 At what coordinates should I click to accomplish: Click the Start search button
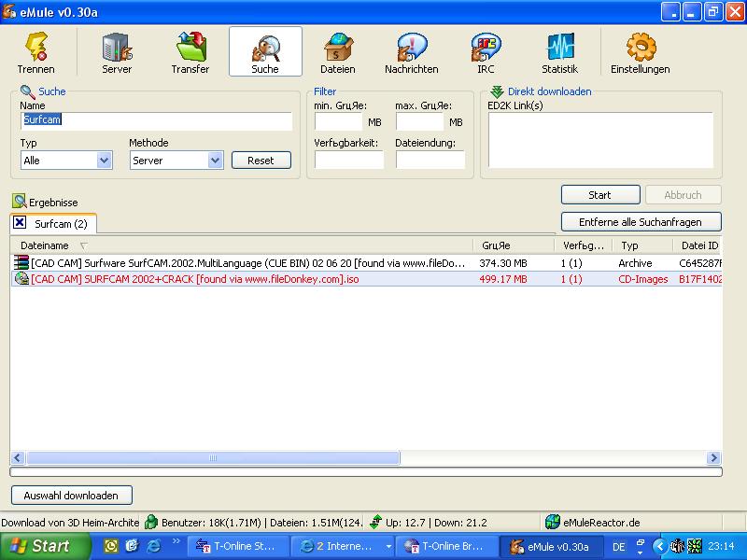point(600,195)
